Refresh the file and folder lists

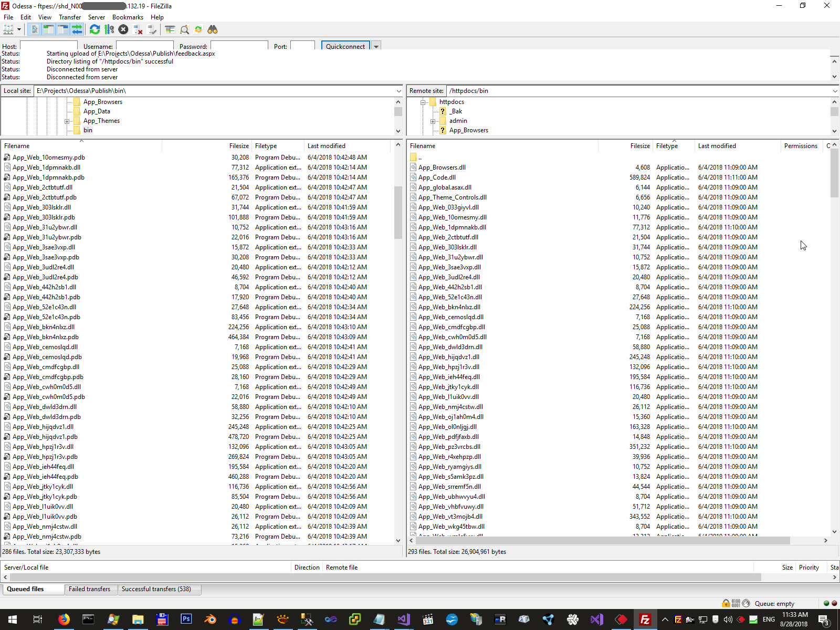pos(94,29)
